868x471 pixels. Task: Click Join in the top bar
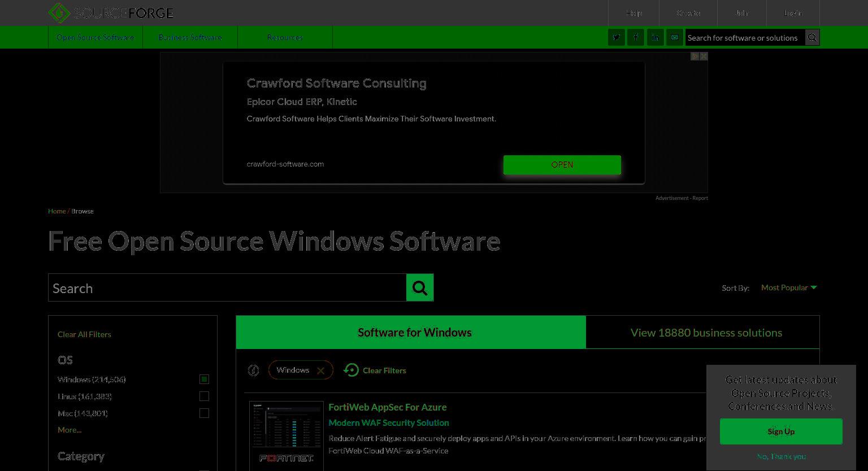[742, 12]
